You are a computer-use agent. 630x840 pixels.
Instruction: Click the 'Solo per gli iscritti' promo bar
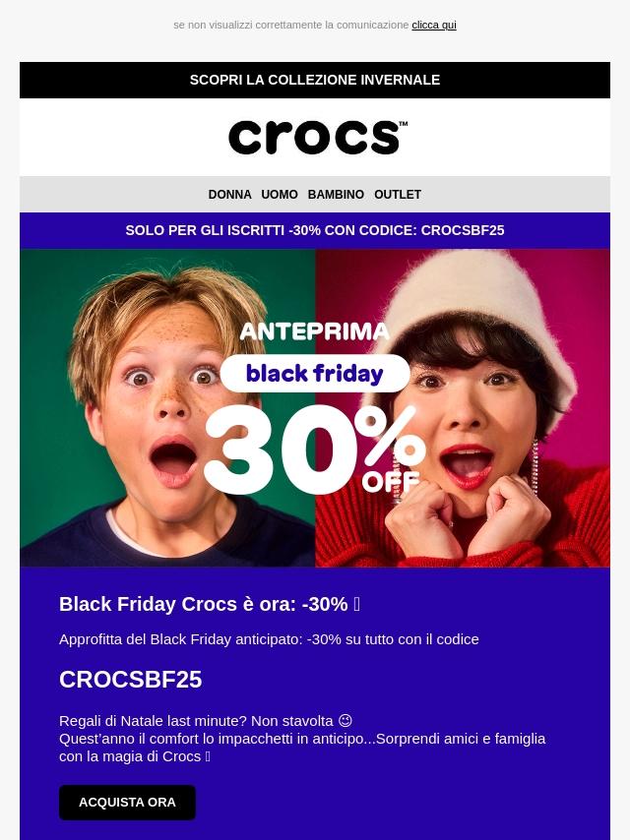[x=315, y=230]
